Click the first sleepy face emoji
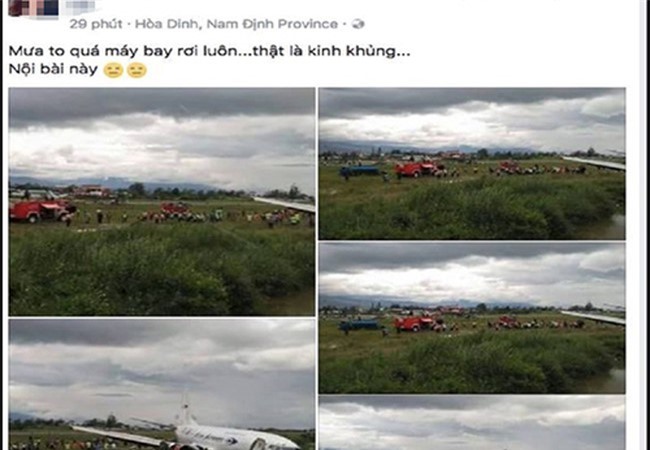650x450 pixels. pos(113,70)
